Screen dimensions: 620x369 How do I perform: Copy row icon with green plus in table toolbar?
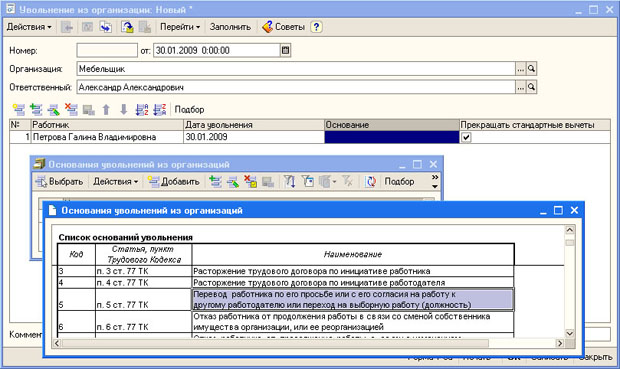tap(36, 110)
